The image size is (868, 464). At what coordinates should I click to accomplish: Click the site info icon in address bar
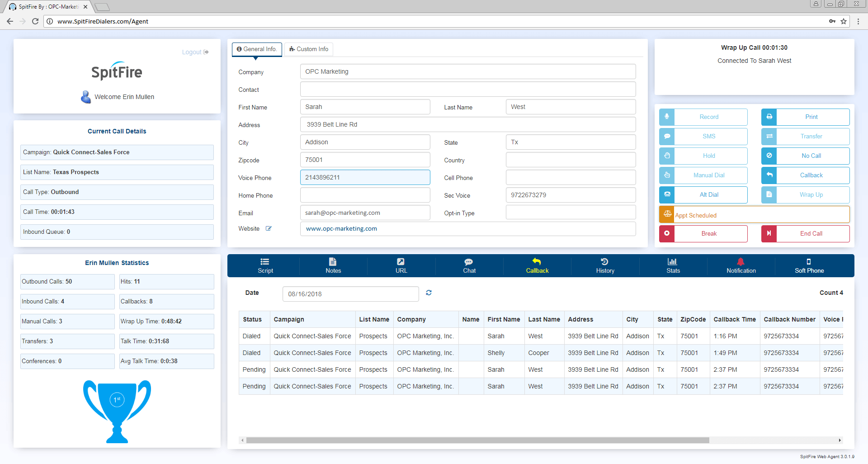50,21
